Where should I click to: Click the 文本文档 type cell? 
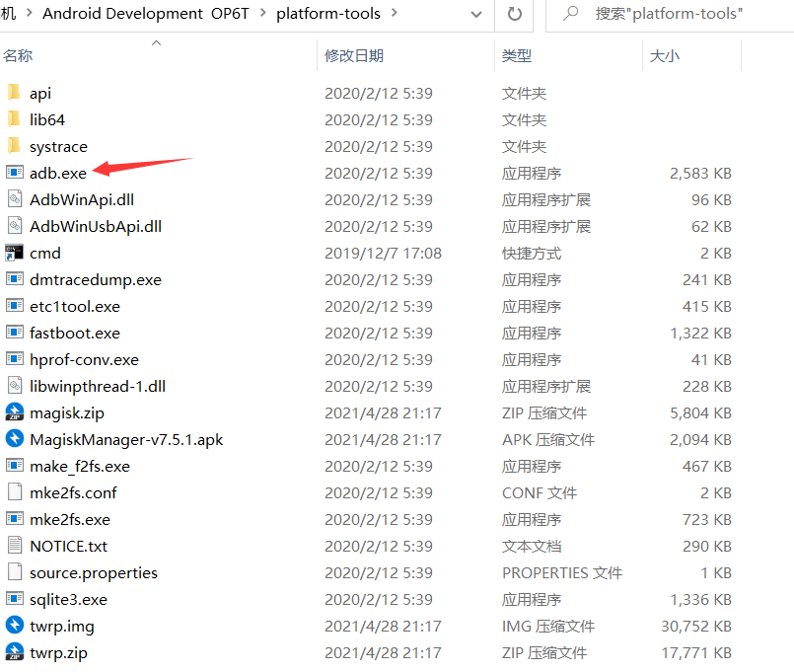532,546
